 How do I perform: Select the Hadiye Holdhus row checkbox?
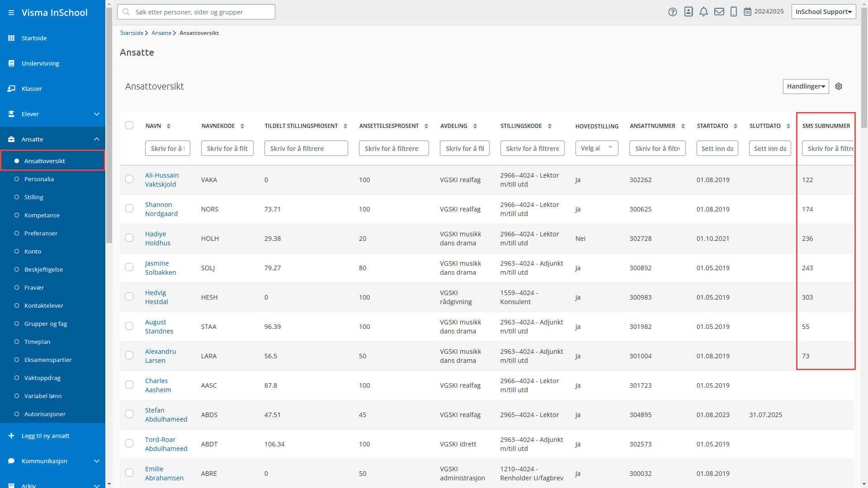coord(129,238)
